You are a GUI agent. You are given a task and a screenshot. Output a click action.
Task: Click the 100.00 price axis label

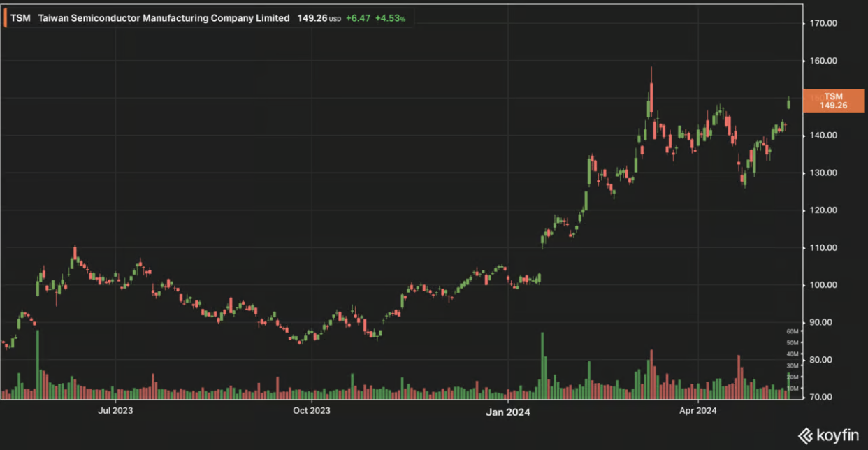coord(823,285)
